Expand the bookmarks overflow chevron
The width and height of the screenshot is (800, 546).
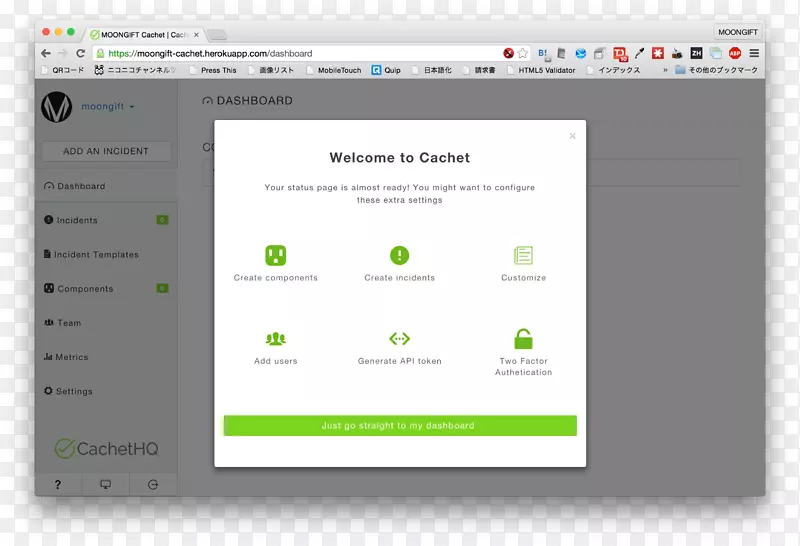point(665,70)
